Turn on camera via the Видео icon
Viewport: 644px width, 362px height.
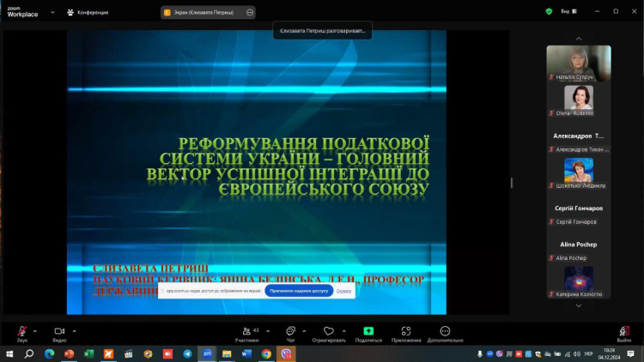[59, 330]
